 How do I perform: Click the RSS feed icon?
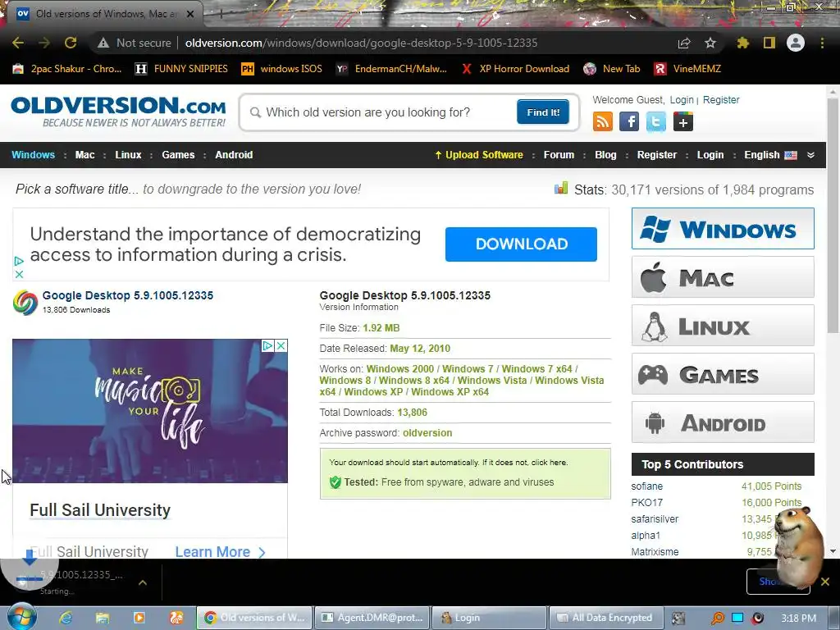pos(603,121)
